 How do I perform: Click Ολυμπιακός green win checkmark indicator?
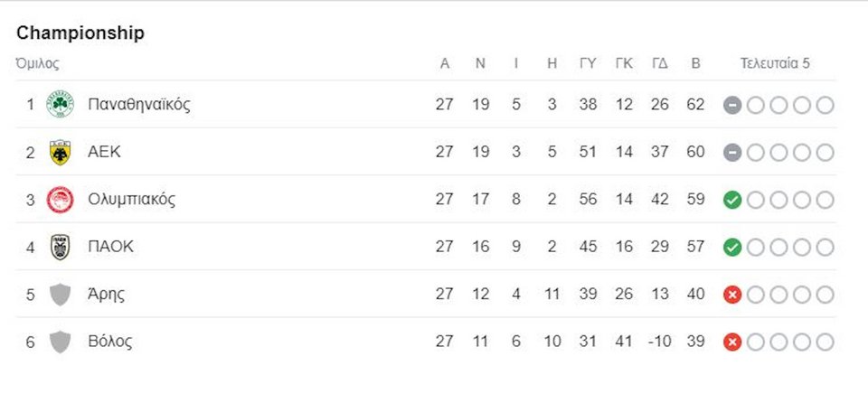coord(731,200)
